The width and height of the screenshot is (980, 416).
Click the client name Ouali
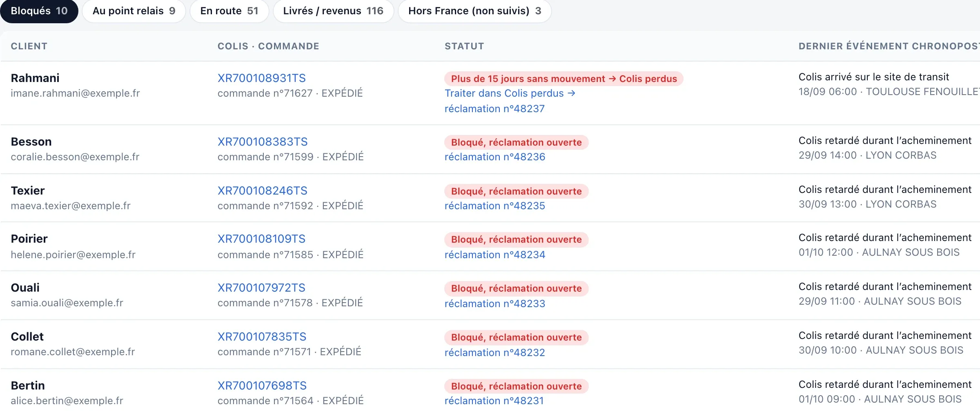point(25,288)
